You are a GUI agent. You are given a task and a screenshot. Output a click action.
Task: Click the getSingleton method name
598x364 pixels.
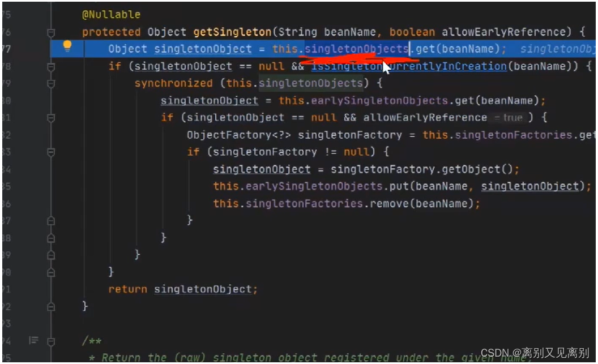click(x=232, y=32)
